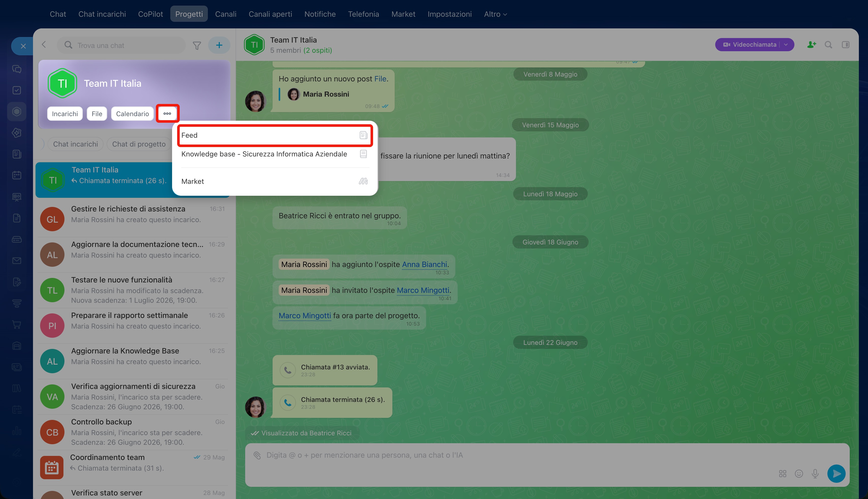Screen dimensions: 868x499
Task: Open Market in the top navigation bar
Action: [x=403, y=14]
